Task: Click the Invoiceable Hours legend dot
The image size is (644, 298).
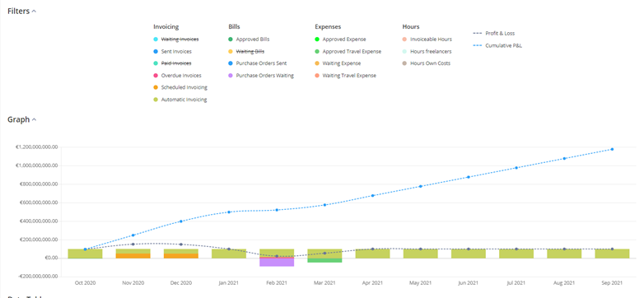Action: point(404,40)
